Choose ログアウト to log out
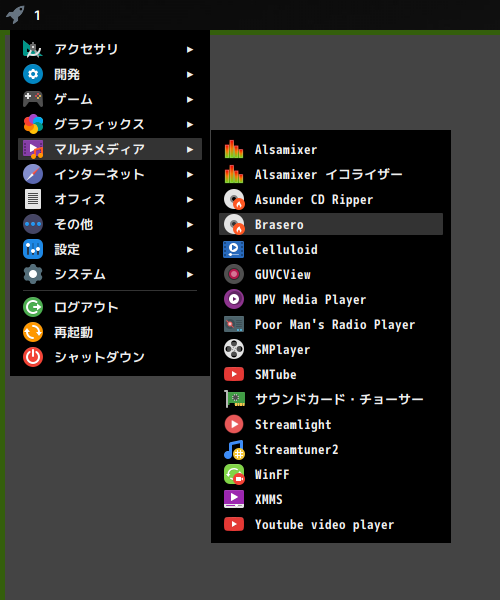This screenshot has width=500, height=600. (x=110, y=307)
